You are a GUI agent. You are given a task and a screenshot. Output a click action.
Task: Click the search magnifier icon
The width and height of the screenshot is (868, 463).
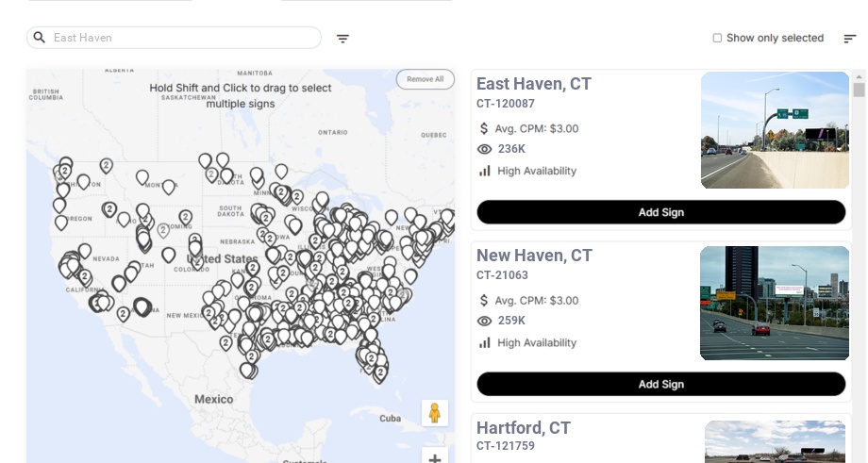tap(40, 38)
